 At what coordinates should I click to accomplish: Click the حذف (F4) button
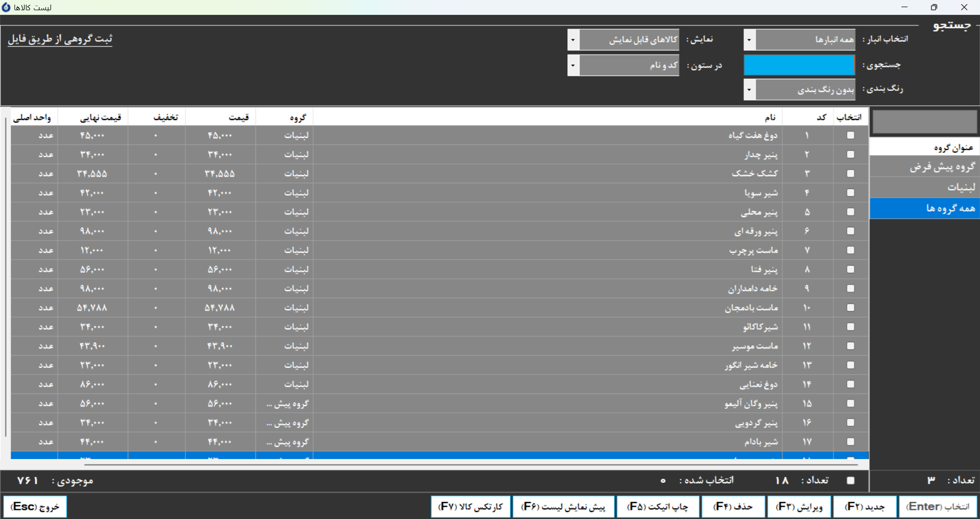tap(733, 506)
